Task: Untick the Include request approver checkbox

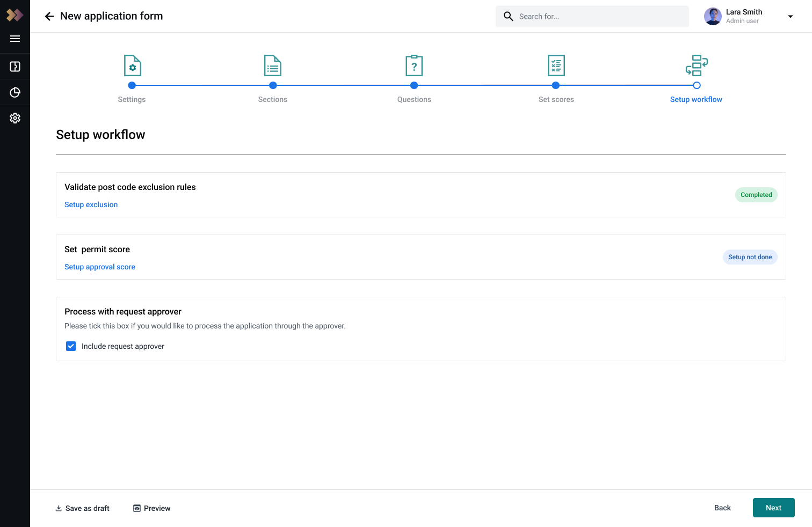Action: pos(71,346)
